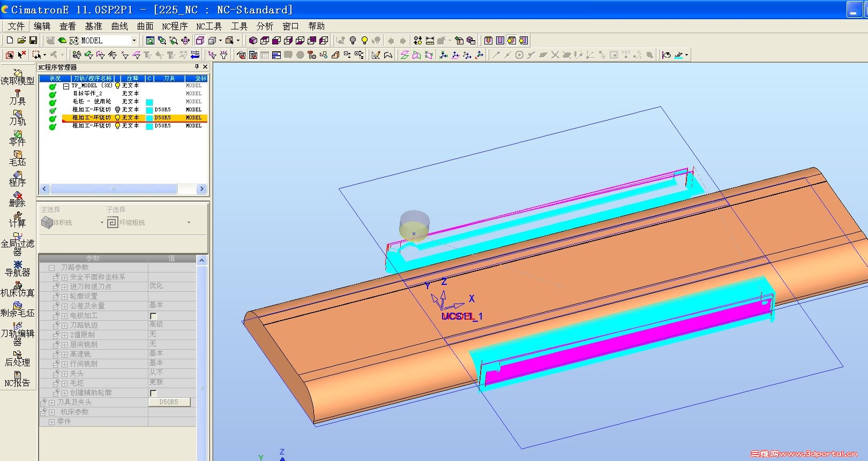Toggle the gray bulb on first 粗加工 row
Viewport: 868px width, 461px height.
117,110
